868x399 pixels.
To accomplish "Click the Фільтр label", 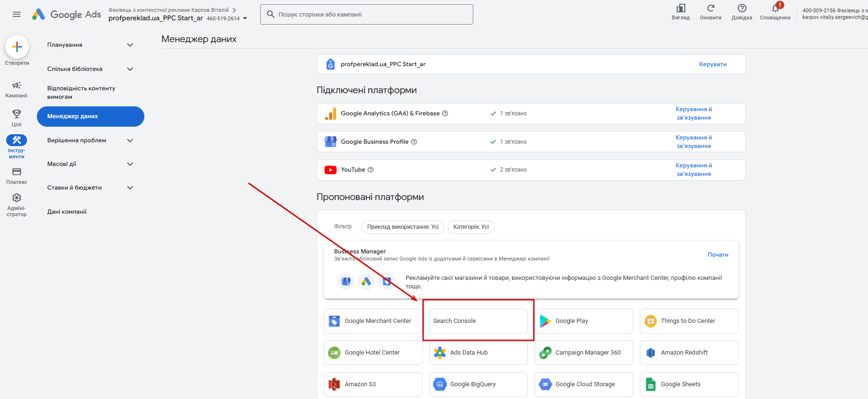I will [x=343, y=226].
